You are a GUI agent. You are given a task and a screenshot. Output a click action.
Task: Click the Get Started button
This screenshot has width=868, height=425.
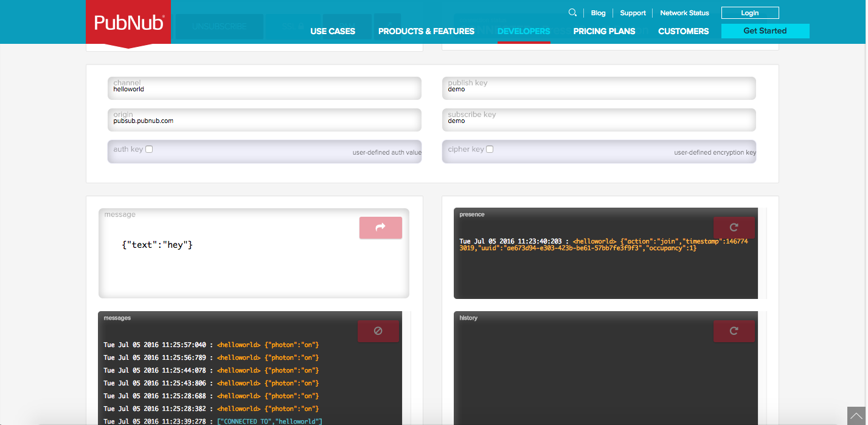pyautogui.click(x=765, y=31)
